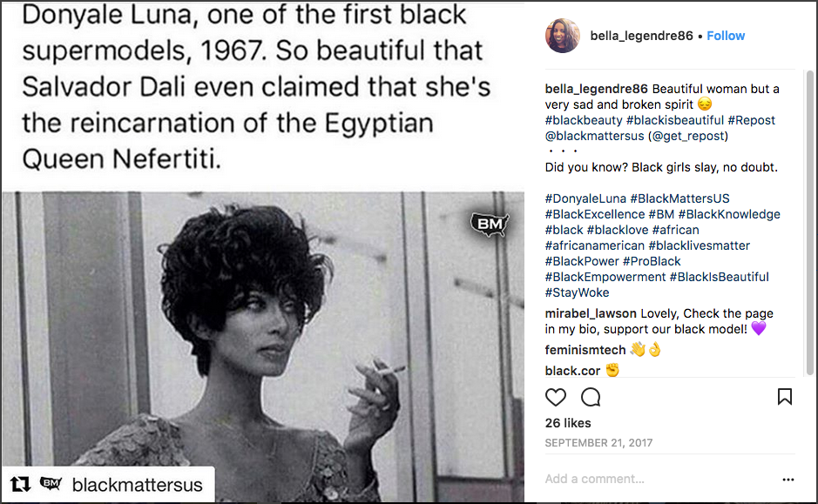Click the Add a comment field
Viewport: 818px width, 504px height.
click(x=660, y=479)
